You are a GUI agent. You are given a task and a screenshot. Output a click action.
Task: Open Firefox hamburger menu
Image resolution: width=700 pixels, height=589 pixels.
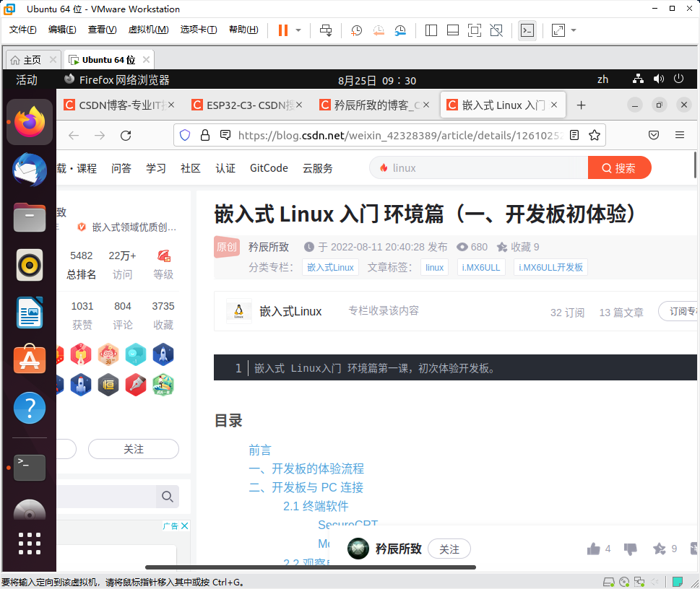click(x=680, y=135)
